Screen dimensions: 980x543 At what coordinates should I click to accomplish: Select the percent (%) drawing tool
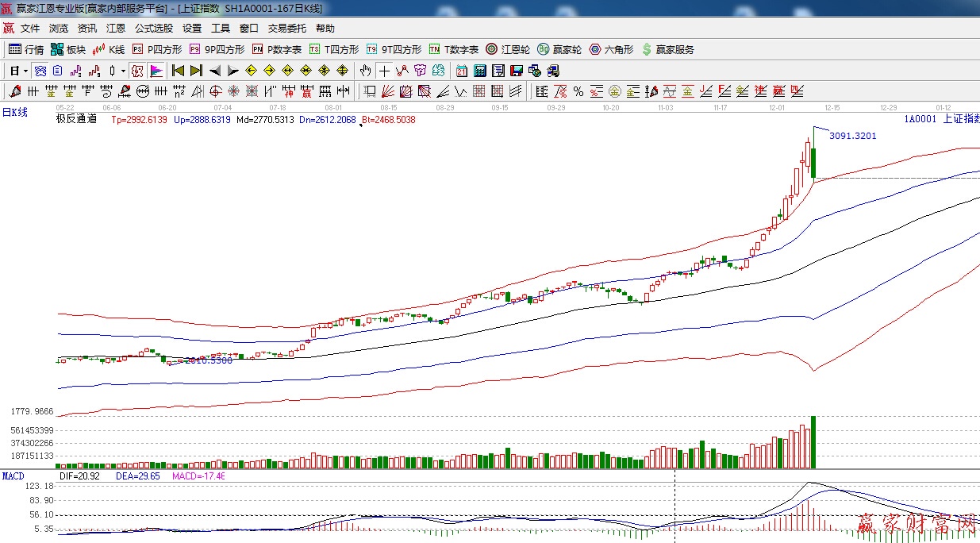coord(578,91)
